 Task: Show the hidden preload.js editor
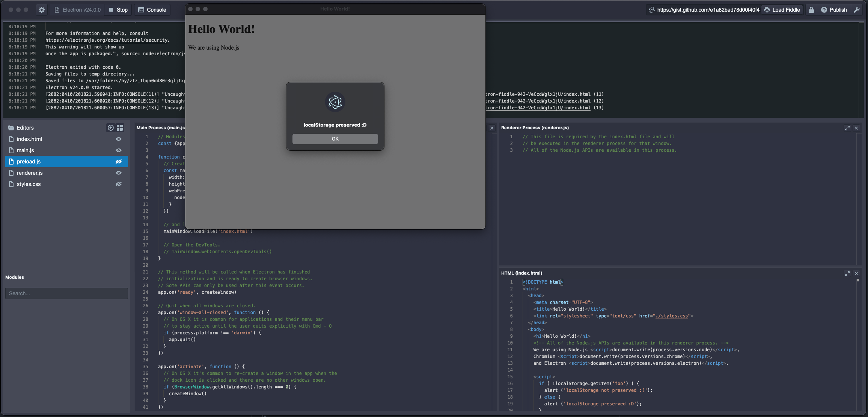pos(118,162)
